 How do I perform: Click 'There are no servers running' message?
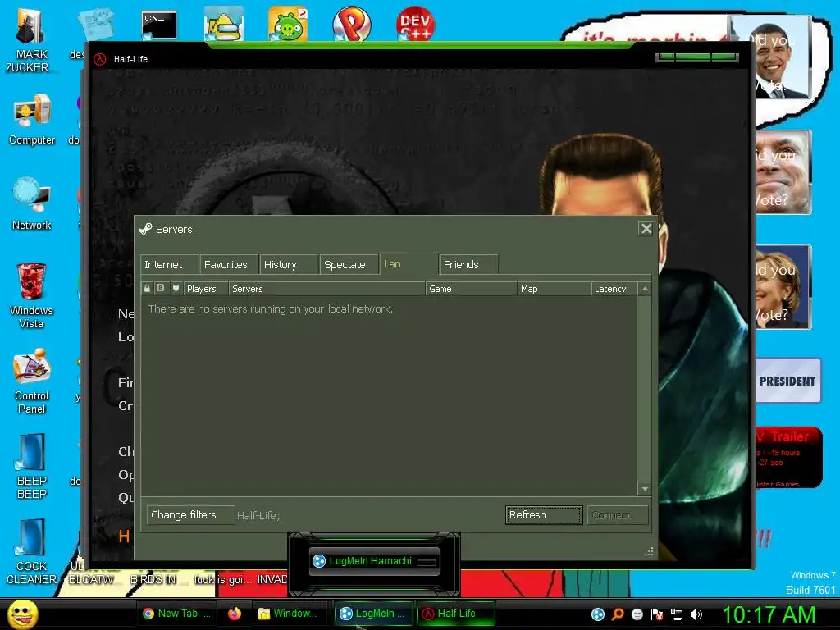coord(271,309)
